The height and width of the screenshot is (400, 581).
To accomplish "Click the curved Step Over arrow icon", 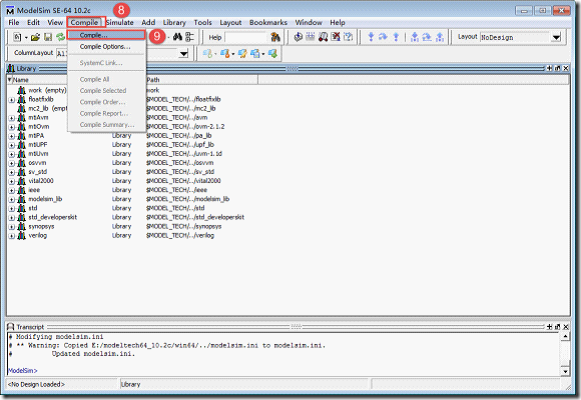I will tap(383, 37).
